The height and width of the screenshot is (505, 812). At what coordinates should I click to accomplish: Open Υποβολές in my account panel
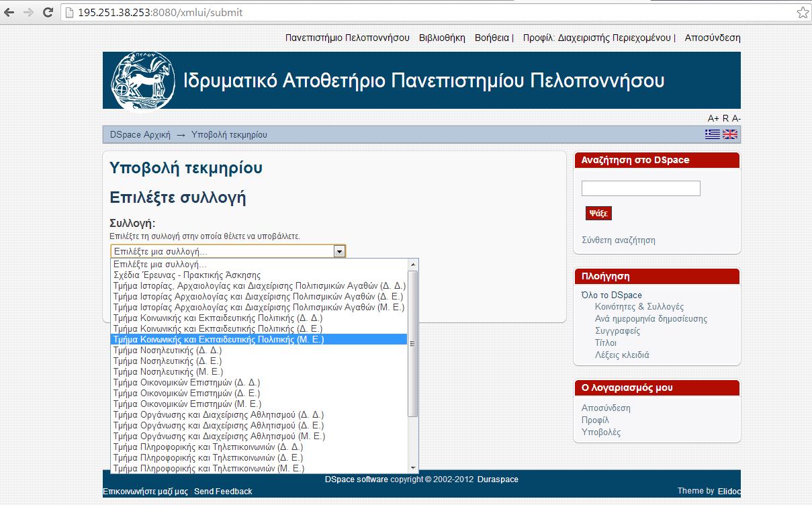(601, 432)
